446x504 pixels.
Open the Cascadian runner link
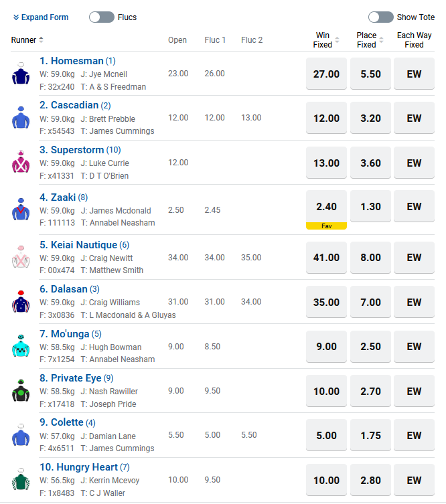75,105
